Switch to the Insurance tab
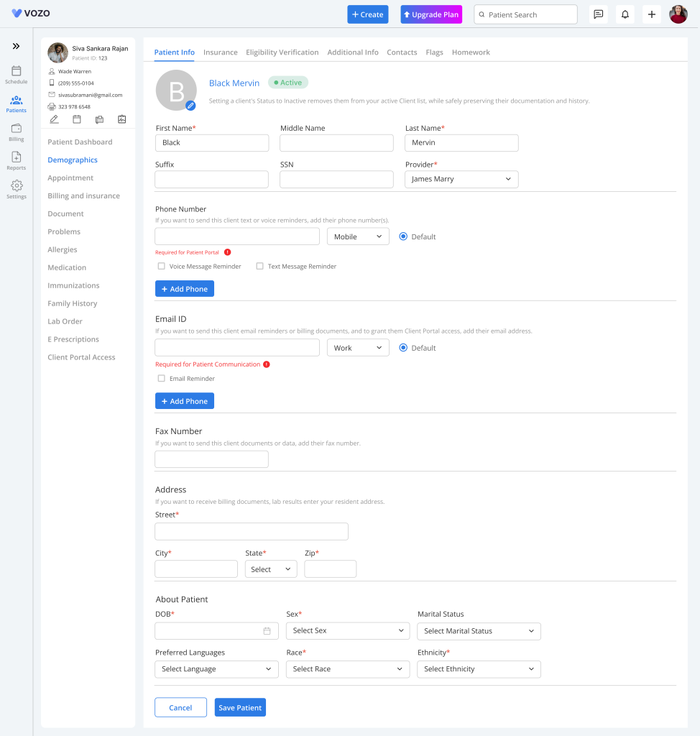 tap(220, 52)
